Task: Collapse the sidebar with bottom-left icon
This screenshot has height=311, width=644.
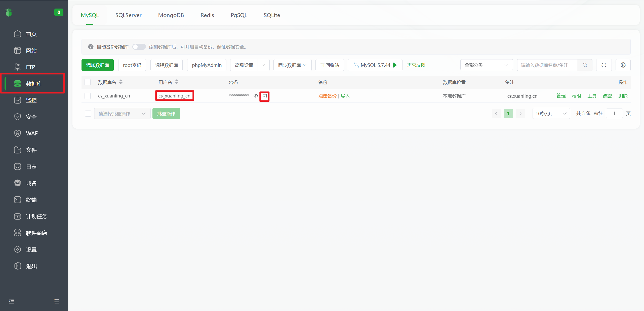Action: (x=11, y=301)
